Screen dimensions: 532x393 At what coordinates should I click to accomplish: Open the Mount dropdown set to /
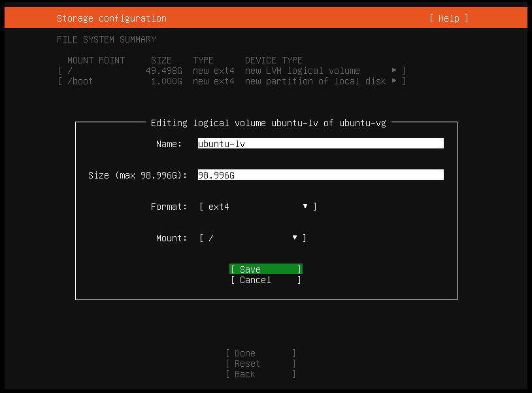253,238
